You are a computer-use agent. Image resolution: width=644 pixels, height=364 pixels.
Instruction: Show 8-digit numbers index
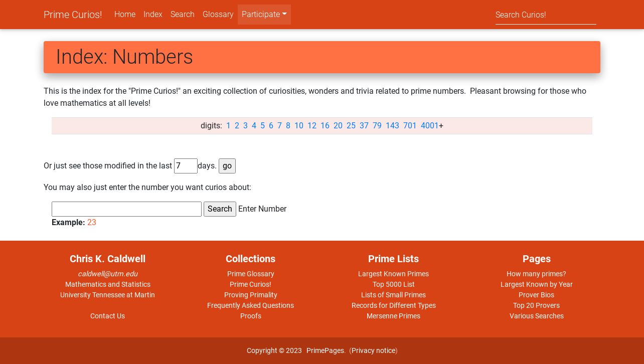pos(288,126)
